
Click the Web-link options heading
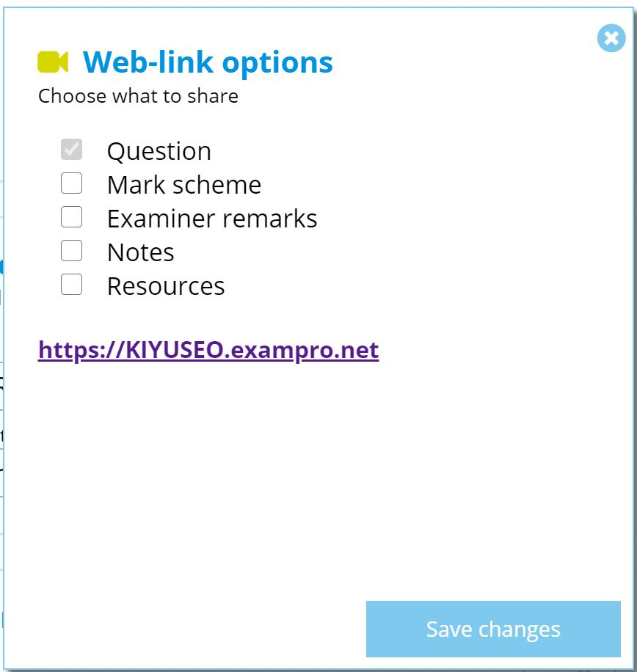(x=208, y=62)
